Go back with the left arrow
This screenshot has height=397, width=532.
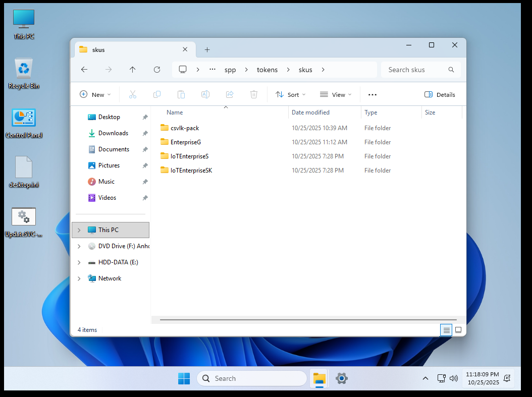click(x=84, y=70)
